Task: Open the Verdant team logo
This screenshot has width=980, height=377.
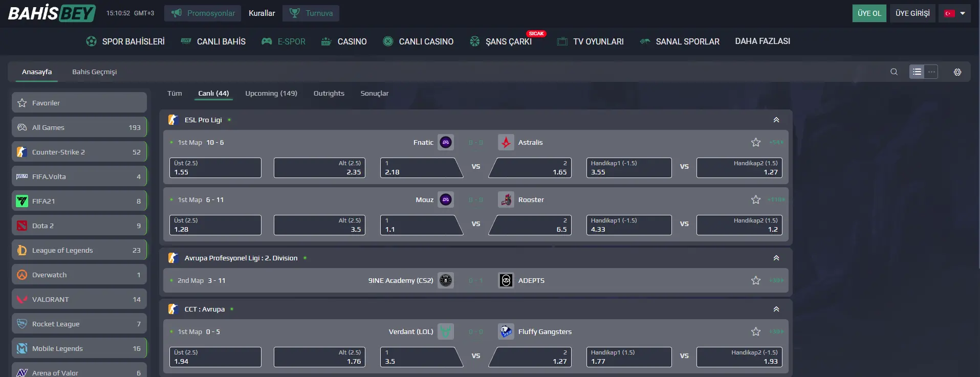Action: (x=446, y=331)
